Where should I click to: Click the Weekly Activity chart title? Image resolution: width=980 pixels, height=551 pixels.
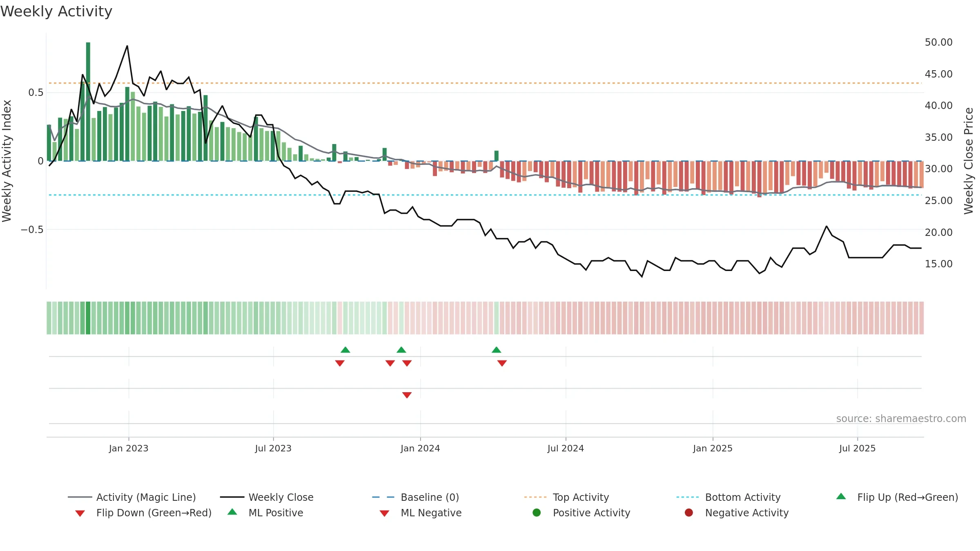[56, 11]
